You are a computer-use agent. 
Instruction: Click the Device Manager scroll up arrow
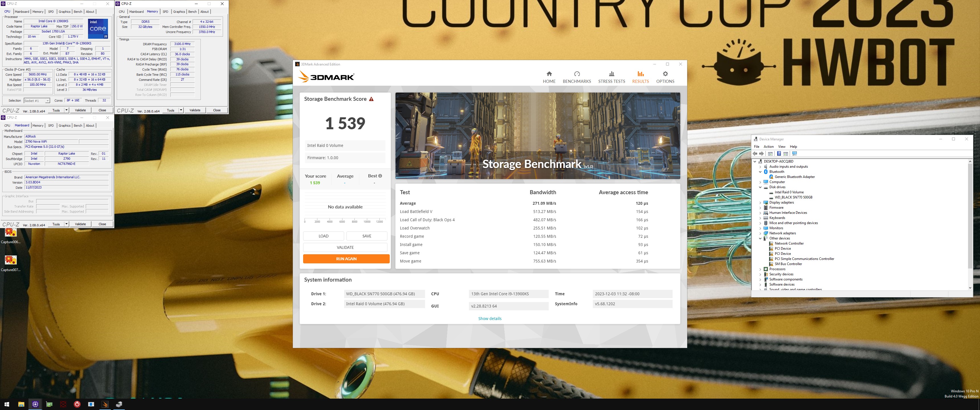click(x=970, y=162)
